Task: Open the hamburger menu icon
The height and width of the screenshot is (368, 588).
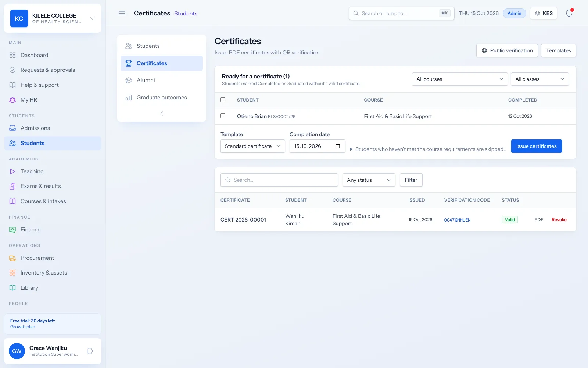Action: click(122, 13)
